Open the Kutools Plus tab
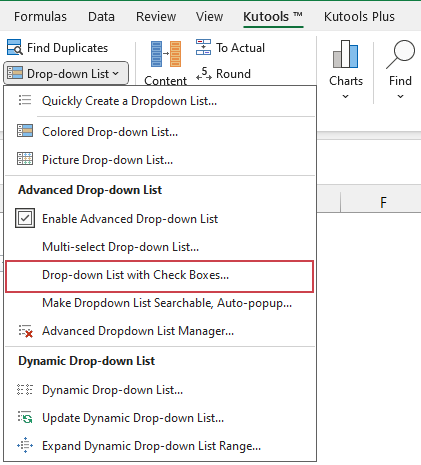This screenshot has width=421, height=465. pos(359,17)
